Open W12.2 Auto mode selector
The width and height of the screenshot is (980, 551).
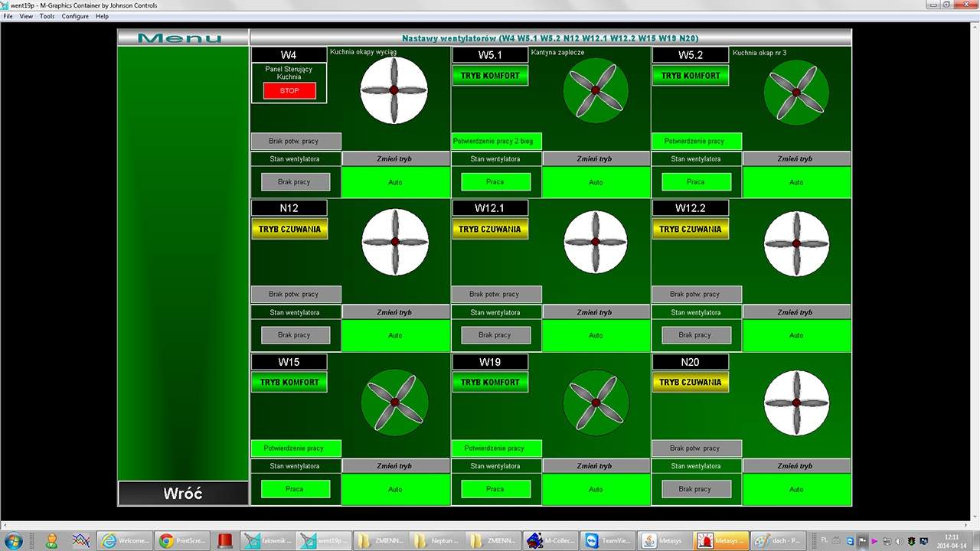point(796,335)
